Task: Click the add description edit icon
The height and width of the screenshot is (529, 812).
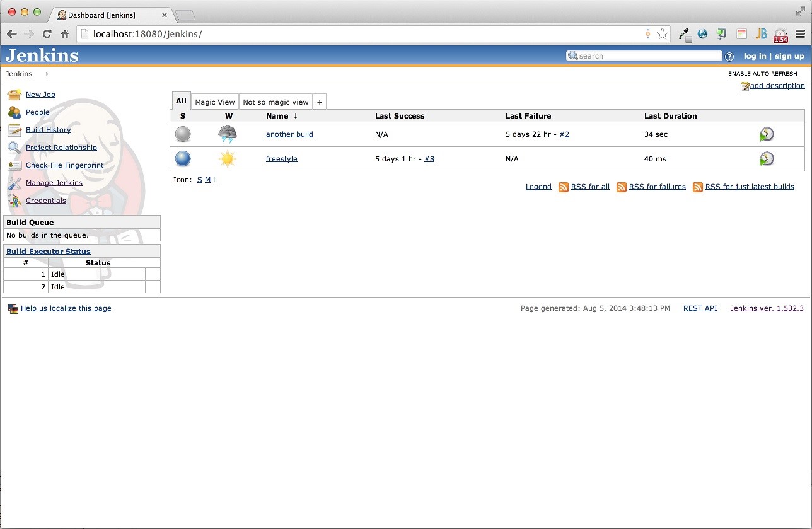Action: (x=745, y=86)
